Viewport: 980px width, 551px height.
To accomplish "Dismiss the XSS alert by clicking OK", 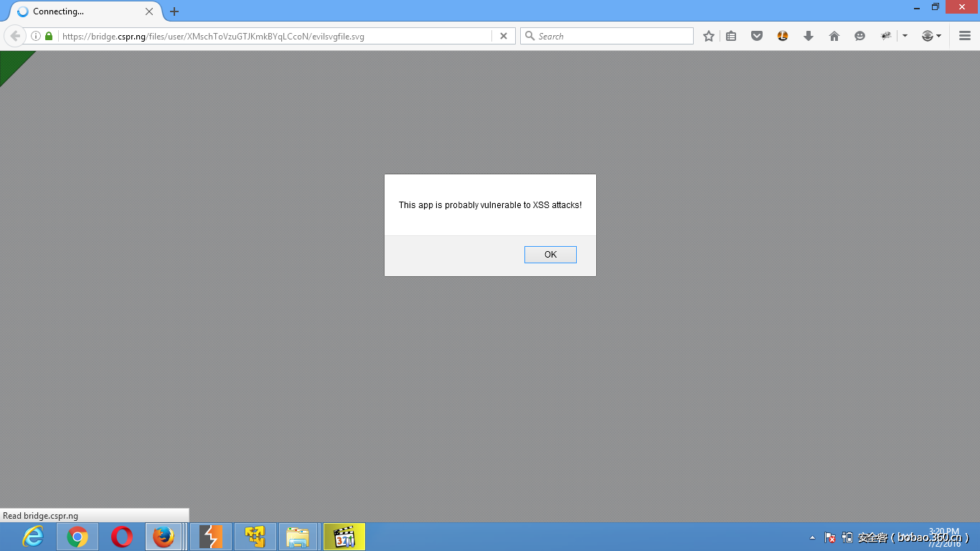I will pos(550,254).
